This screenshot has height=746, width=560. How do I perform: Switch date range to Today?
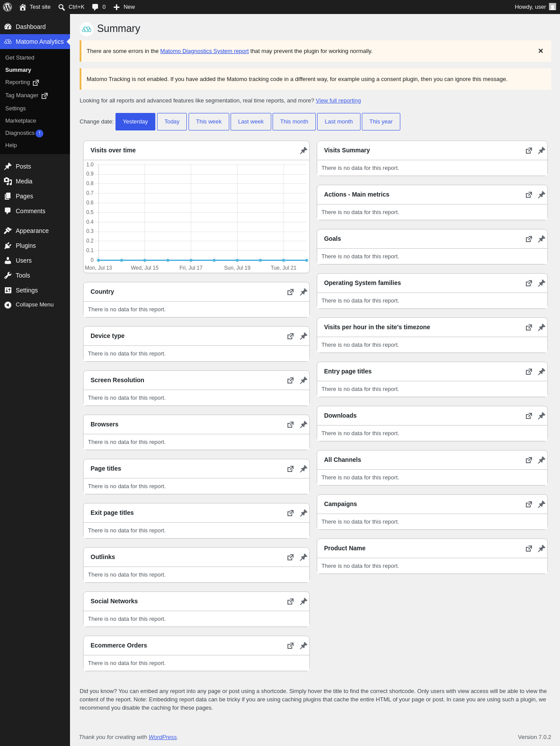click(172, 122)
